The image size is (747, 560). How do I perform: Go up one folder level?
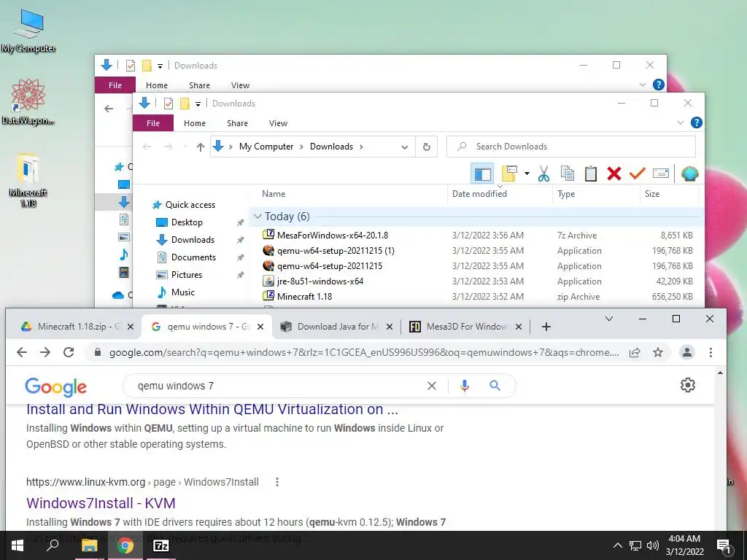[200, 147]
